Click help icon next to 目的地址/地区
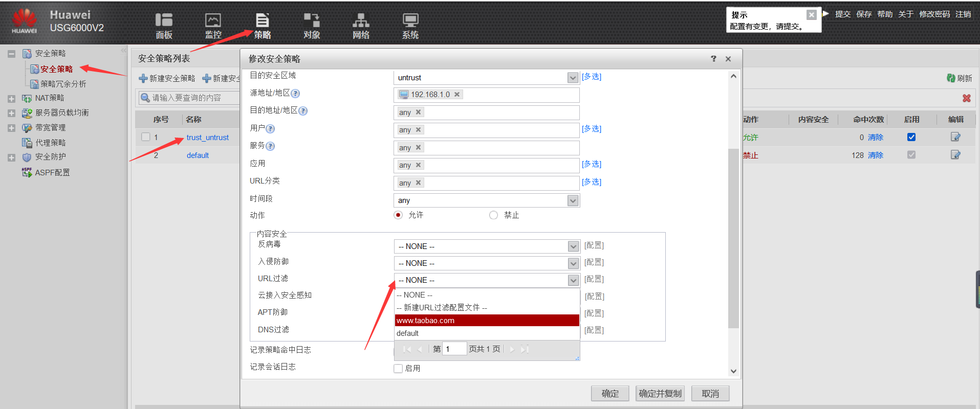The width and height of the screenshot is (980, 409). [303, 111]
